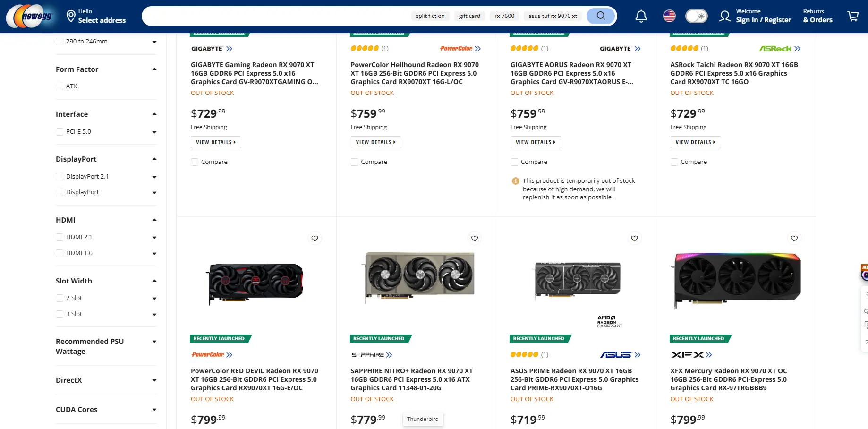Check the PCI-E 5.0 filter

(60, 132)
